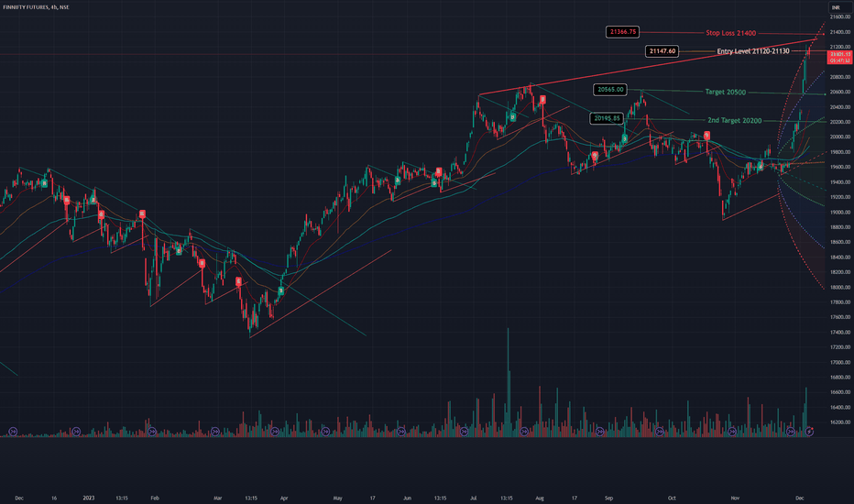Viewport: 854px width, 504px height.
Task: Select the 2nd Target 20200 annotation
Action: pos(734,120)
